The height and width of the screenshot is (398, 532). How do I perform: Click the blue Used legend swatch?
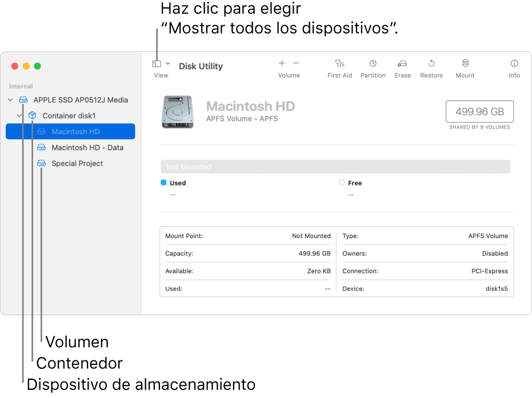(163, 183)
